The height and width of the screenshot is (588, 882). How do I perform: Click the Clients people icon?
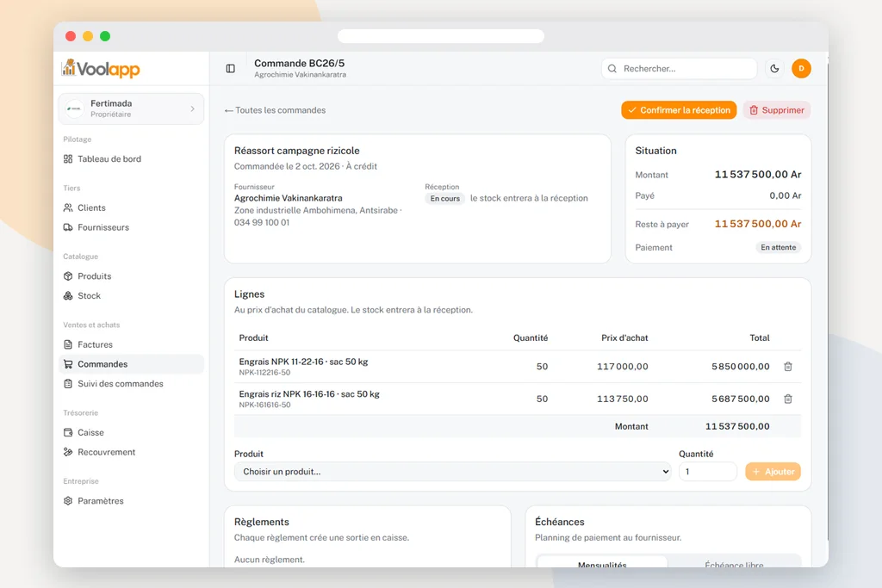[x=68, y=208]
